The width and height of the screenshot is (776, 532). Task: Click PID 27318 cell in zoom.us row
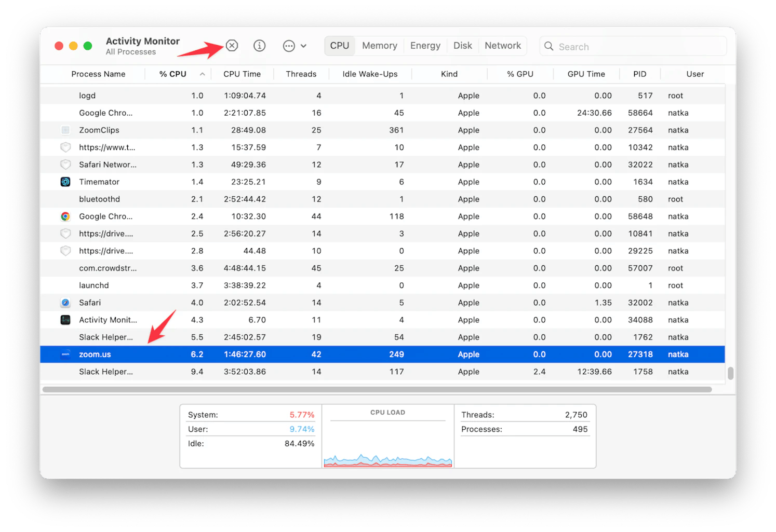[x=640, y=354]
